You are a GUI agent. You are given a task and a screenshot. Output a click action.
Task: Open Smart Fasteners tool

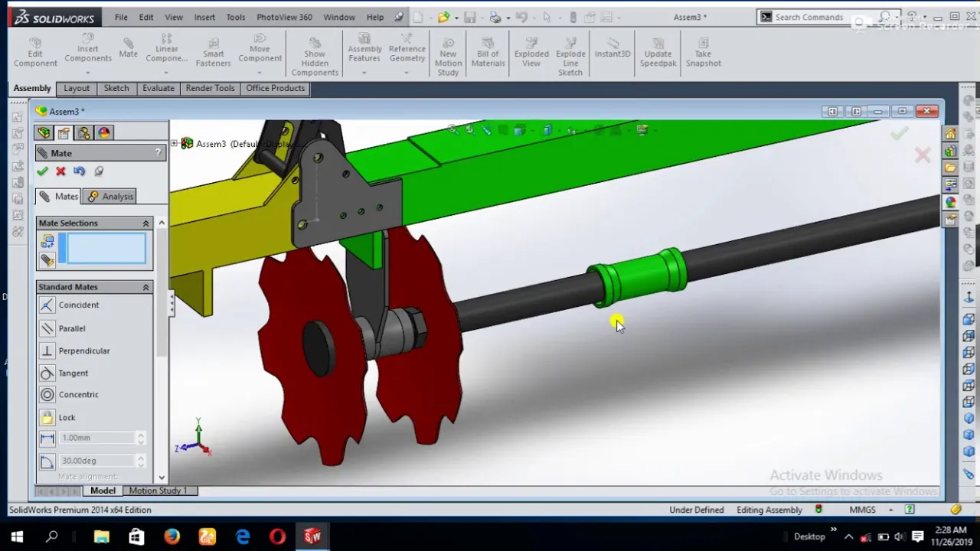click(x=214, y=53)
